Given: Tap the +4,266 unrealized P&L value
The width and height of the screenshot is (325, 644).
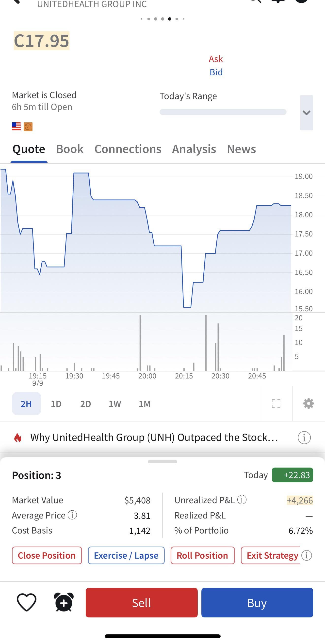Looking at the screenshot, I should coord(300,500).
